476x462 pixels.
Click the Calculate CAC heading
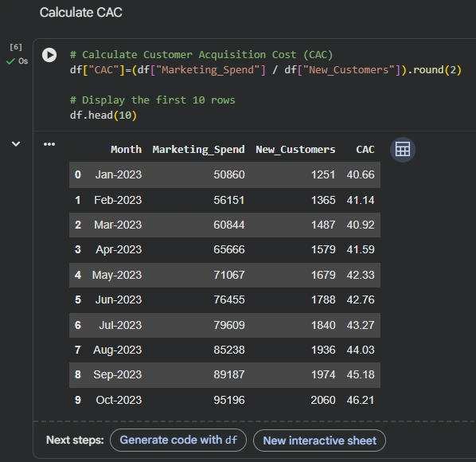(80, 13)
